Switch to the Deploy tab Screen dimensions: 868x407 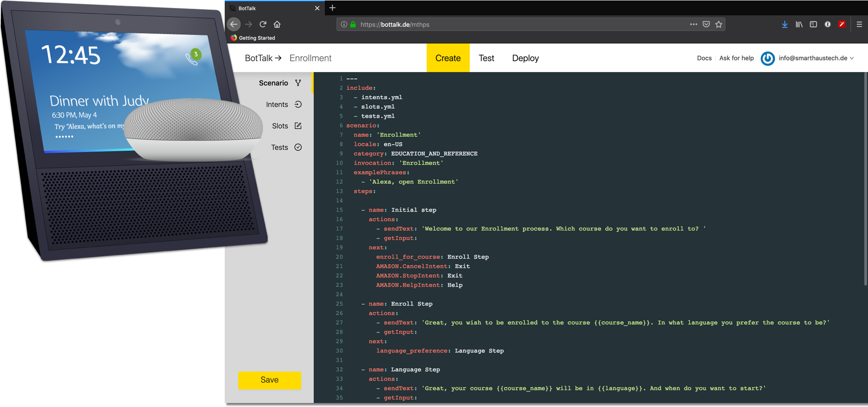point(525,58)
